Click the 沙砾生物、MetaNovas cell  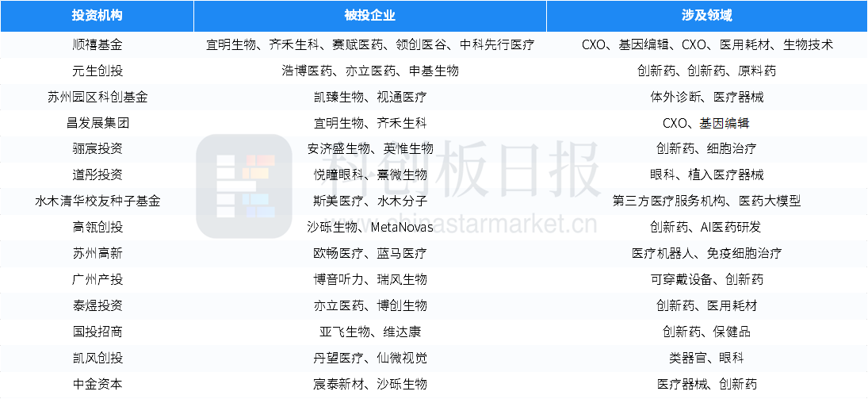(x=369, y=227)
